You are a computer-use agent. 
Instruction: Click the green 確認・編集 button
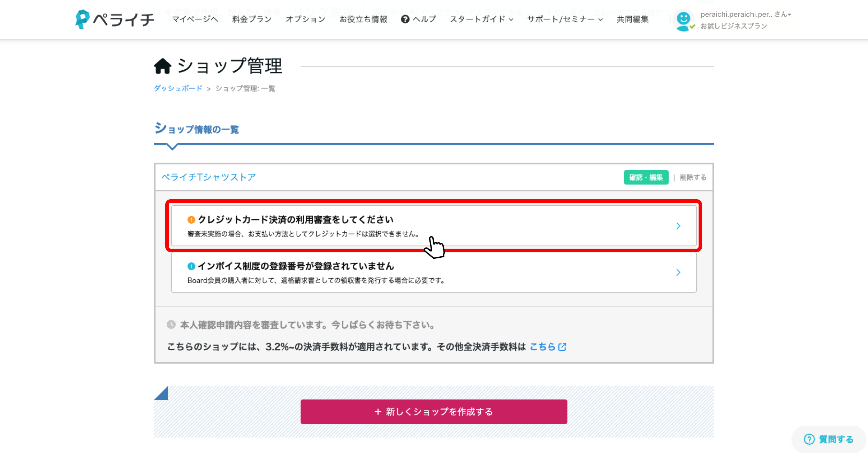pyautogui.click(x=646, y=177)
